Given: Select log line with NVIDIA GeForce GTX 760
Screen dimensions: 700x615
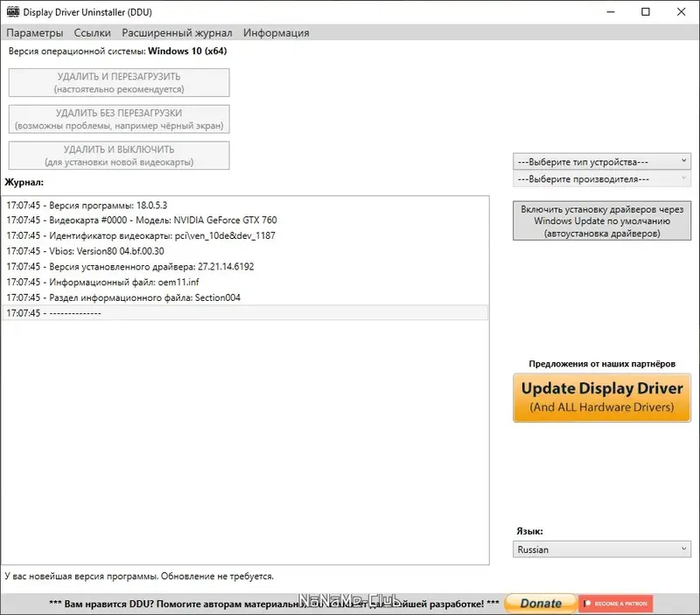Looking at the screenshot, I should coord(245,220).
